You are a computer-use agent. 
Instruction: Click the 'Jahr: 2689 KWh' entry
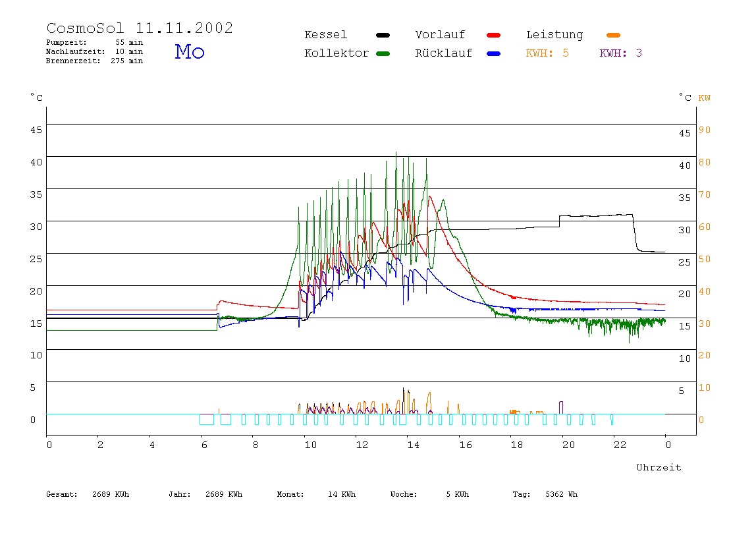[x=205, y=494]
